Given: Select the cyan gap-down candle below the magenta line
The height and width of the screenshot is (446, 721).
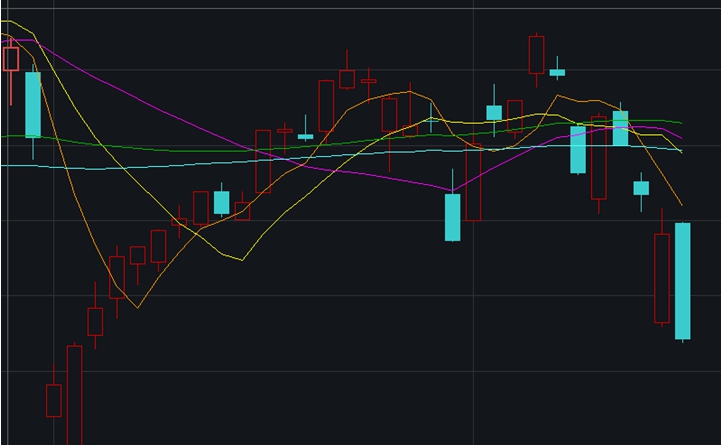Looking at the screenshot, I should [x=453, y=217].
